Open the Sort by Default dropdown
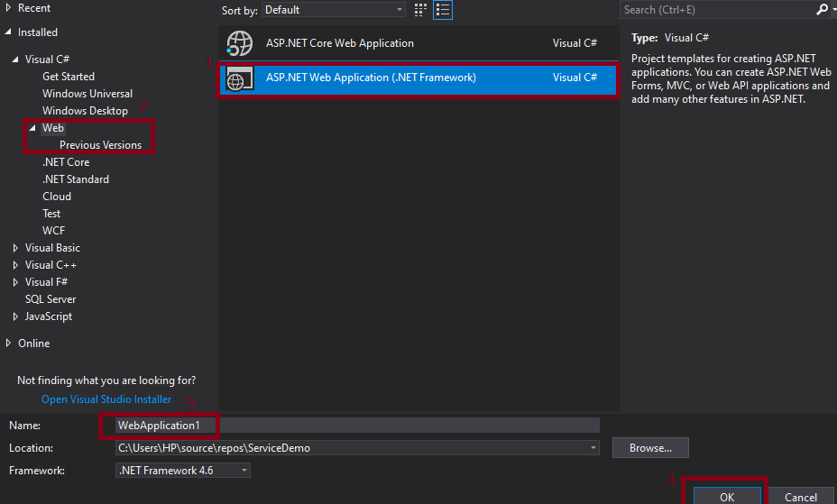 (x=334, y=10)
